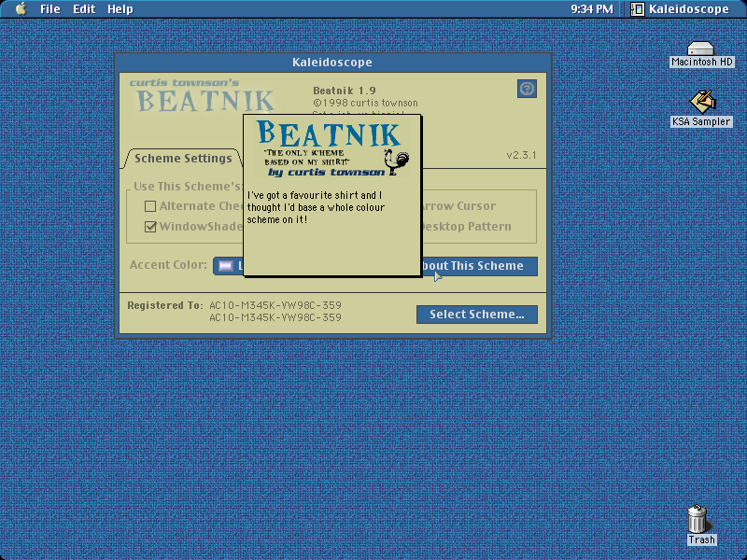This screenshot has width=747, height=560.
Task: Enable the Alternate Checkbox option
Action: [150, 206]
